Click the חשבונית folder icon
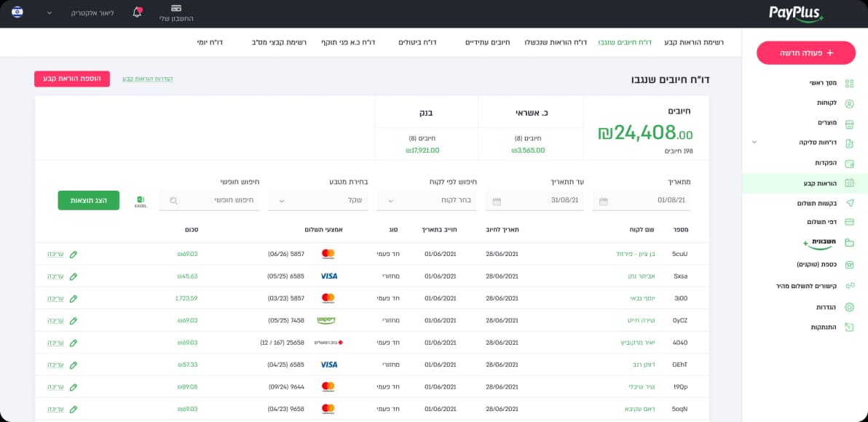 point(849,242)
